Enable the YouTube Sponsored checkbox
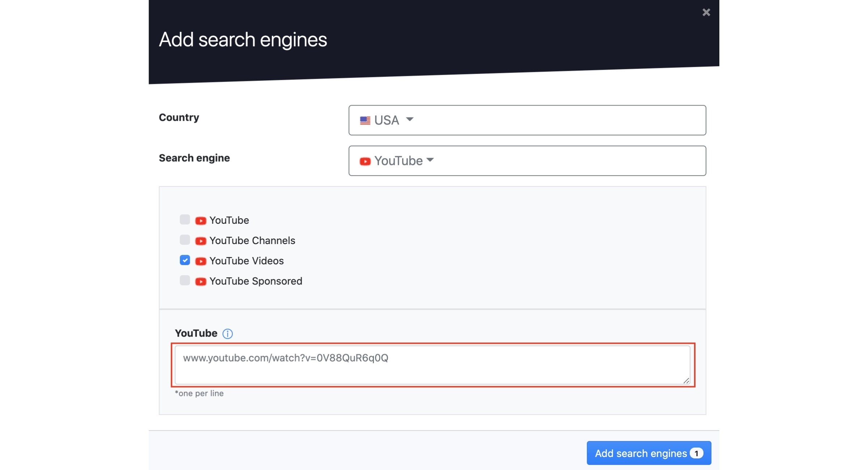The image size is (868, 470). click(185, 280)
